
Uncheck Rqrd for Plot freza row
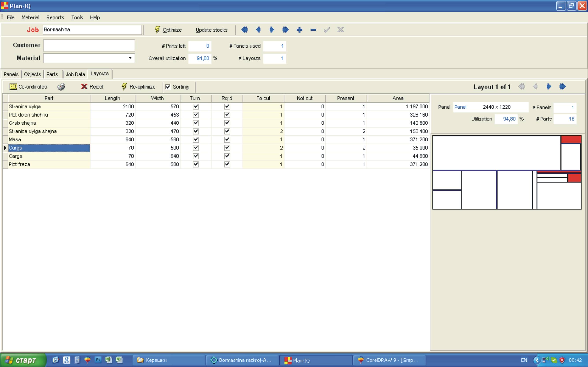(227, 164)
